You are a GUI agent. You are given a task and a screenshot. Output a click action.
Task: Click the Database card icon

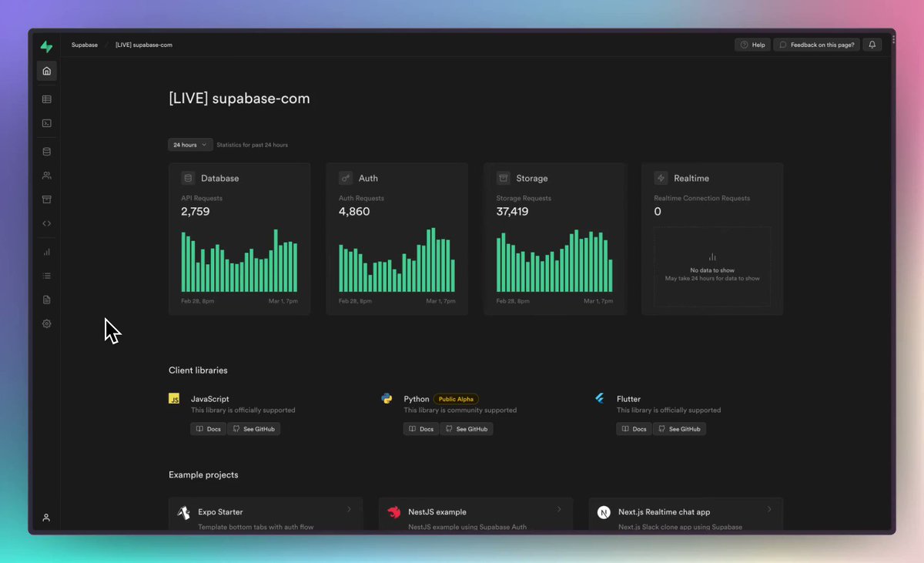[188, 178]
